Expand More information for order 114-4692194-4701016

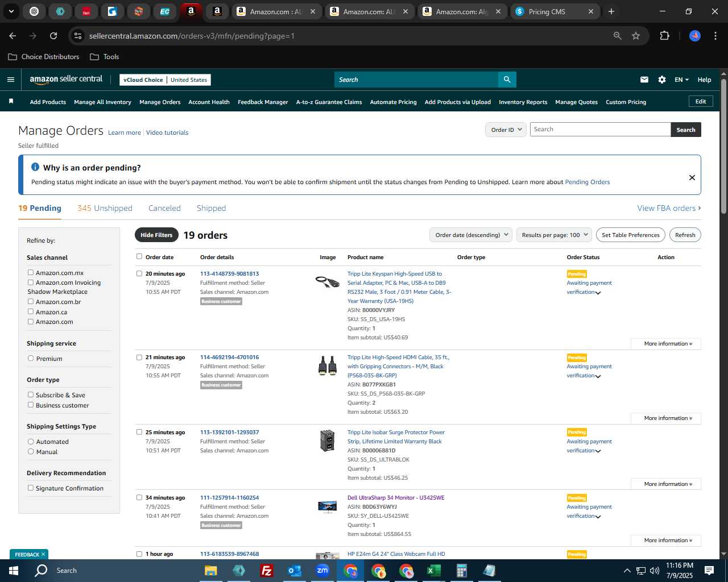pos(666,418)
